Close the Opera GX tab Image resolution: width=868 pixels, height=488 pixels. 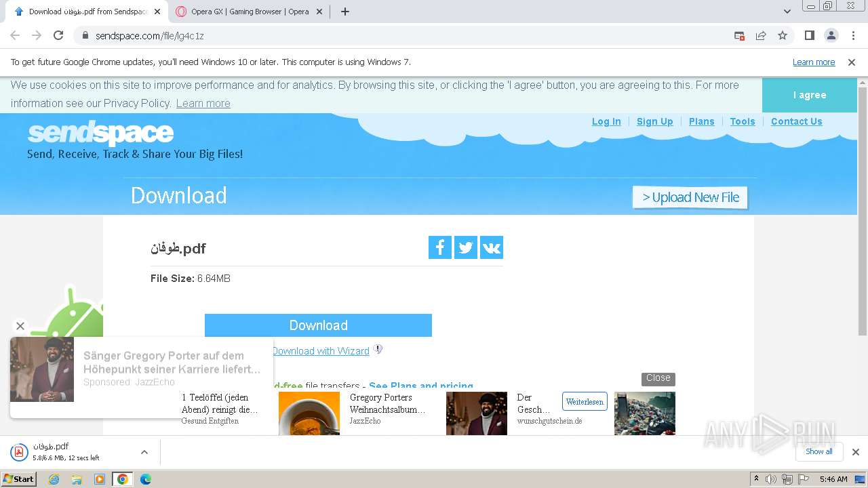319,12
